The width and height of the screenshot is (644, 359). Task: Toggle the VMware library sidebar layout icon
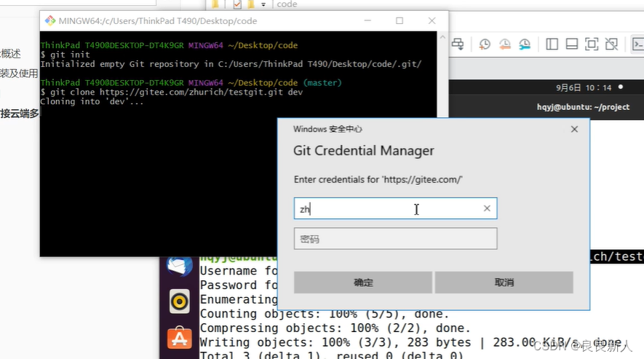point(552,44)
